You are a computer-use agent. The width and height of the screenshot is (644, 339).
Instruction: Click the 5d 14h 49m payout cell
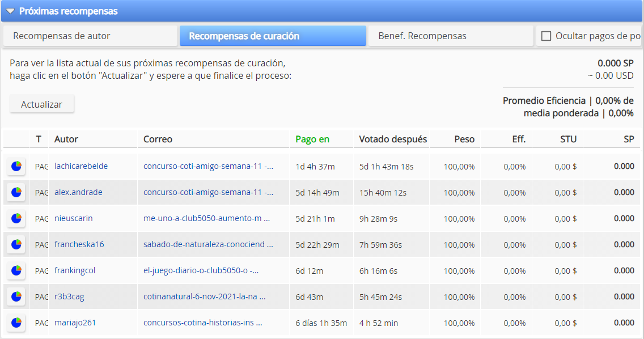pyautogui.click(x=317, y=193)
